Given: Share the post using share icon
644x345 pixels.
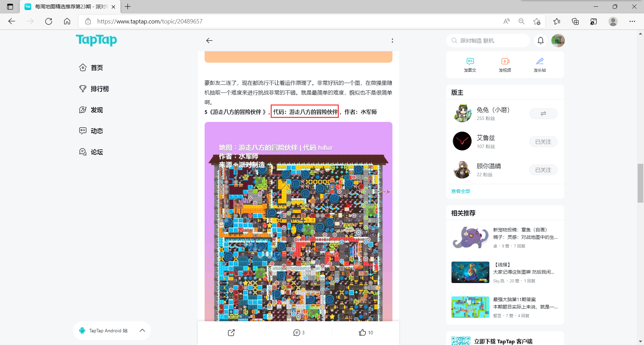Looking at the screenshot, I should 231,333.
